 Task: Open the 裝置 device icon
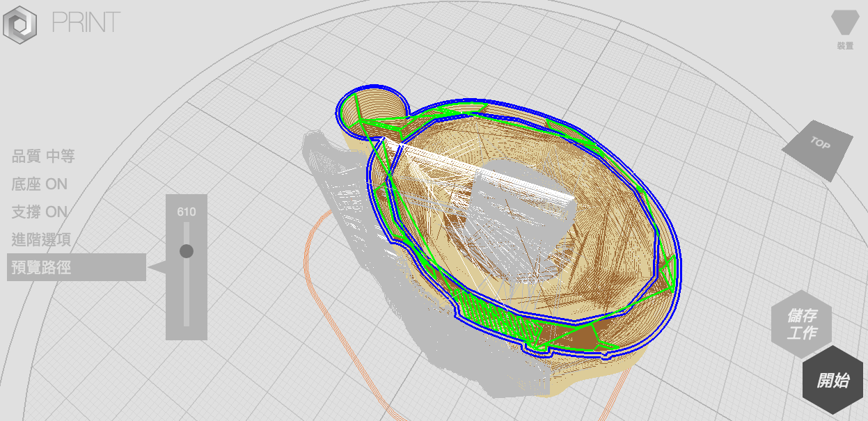(x=845, y=29)
